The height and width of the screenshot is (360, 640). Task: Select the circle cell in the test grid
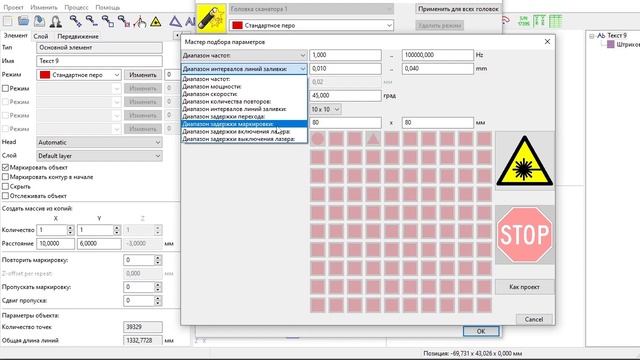[x=318, y=139]
